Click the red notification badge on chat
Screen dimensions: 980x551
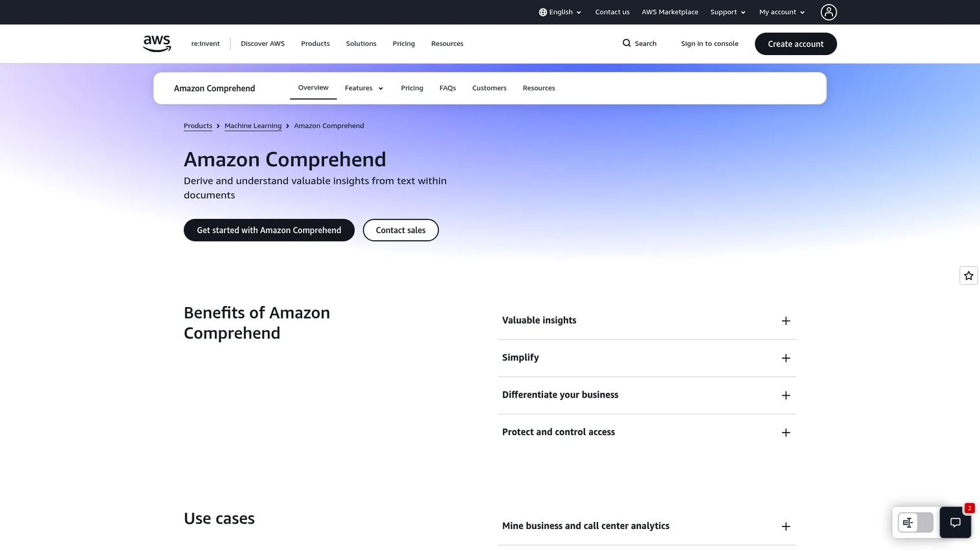(x=969, y=508)
